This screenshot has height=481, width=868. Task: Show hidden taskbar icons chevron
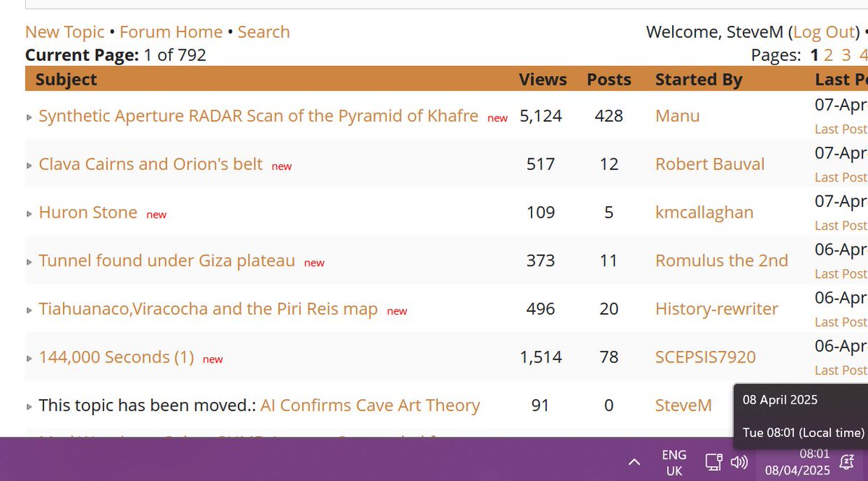(634, 461)
